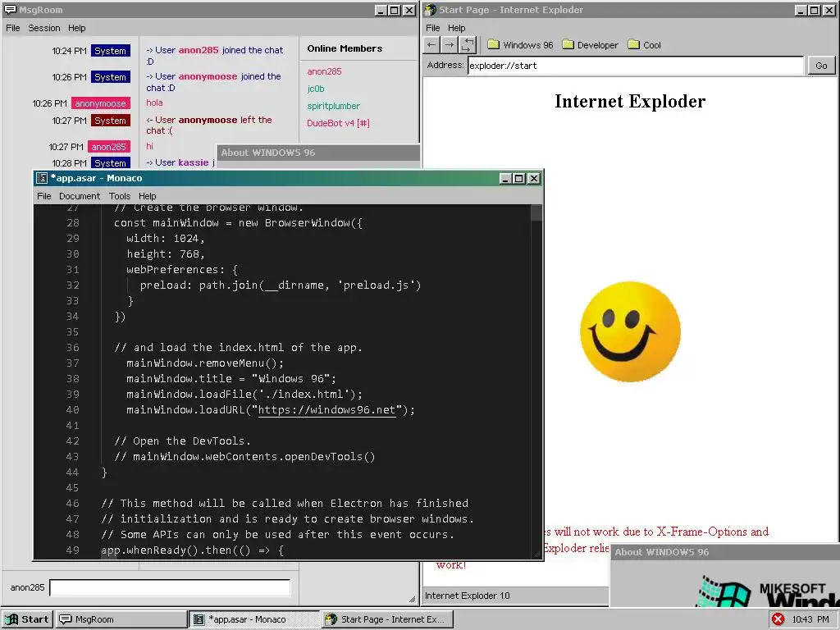Open the Windows 96 bookmark folder
The image size is (840, 630).
(x=520, y=45)
